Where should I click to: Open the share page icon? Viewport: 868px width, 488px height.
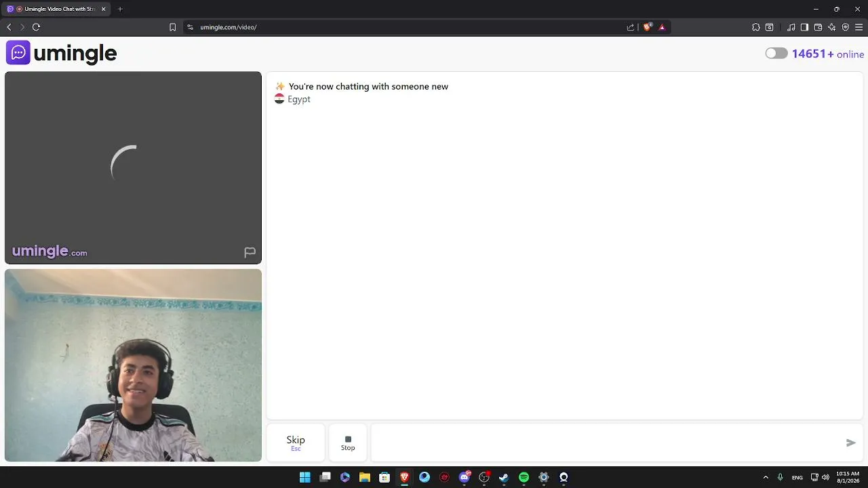click(x=631, y=27)
